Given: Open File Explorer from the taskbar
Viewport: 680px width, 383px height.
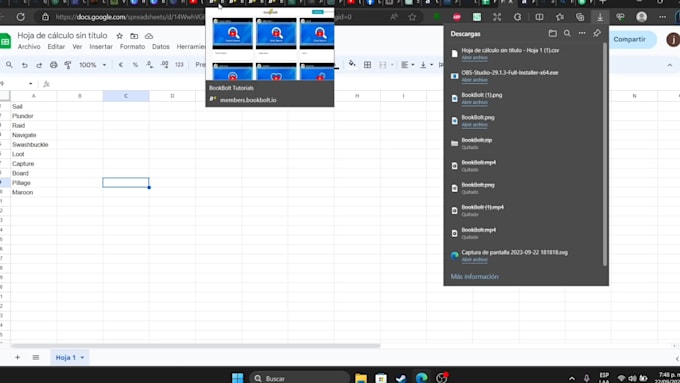Looking at the screenshot, I should 361,378.
